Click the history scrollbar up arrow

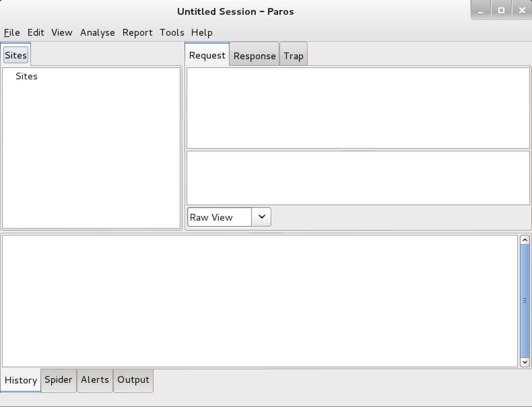tap(525, 240)
